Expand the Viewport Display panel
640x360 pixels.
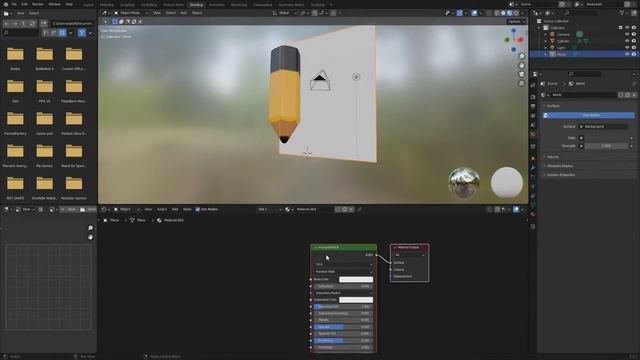[560, 166]
